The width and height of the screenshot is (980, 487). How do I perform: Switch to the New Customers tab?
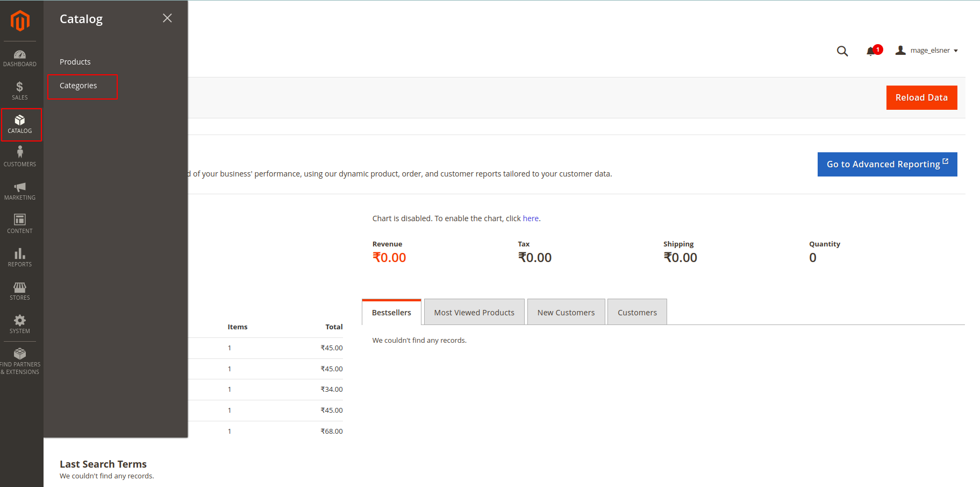click(x=566, y=313)
